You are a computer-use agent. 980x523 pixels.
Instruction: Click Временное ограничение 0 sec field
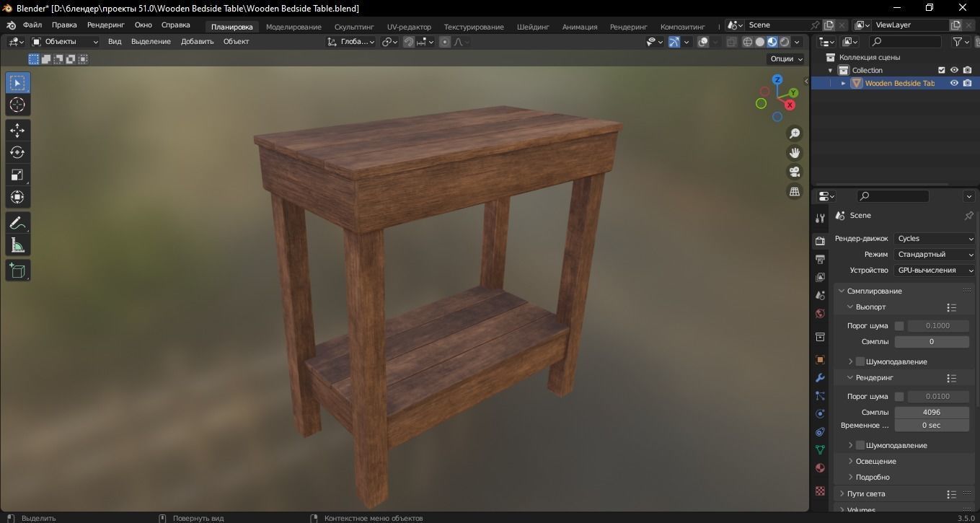(x=932, y=426)
